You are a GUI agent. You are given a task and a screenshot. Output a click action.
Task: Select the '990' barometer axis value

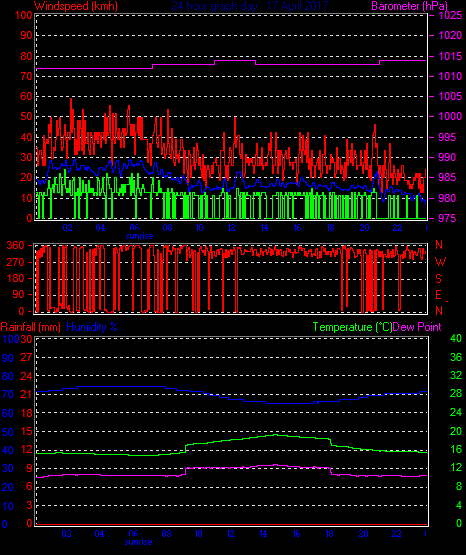(447, 157)
